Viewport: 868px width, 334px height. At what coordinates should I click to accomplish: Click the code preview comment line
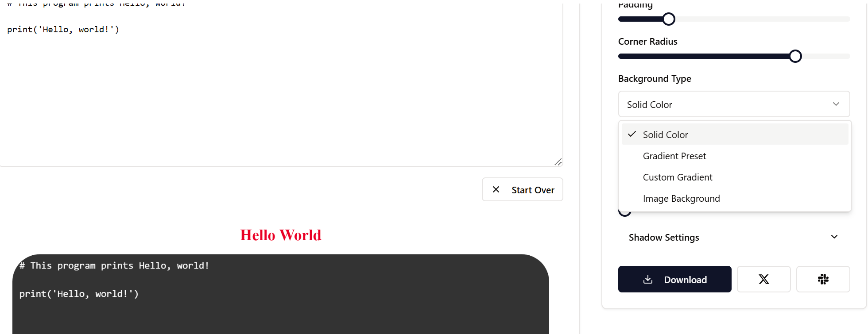[x=114, y=265]
